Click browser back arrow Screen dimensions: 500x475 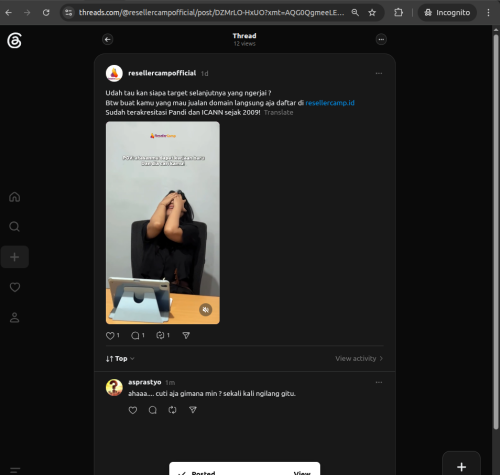tap(9, 13)
